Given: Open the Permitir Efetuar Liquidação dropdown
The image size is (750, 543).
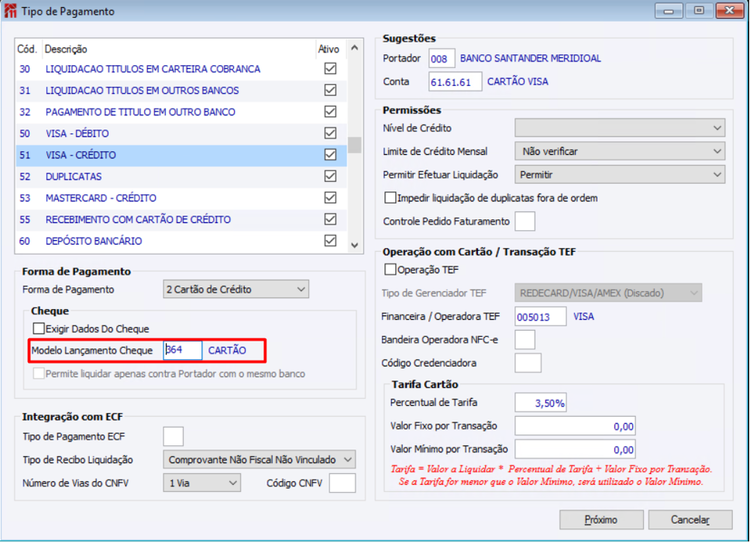Looking at the screenshot, I should (x=620, y=175).
